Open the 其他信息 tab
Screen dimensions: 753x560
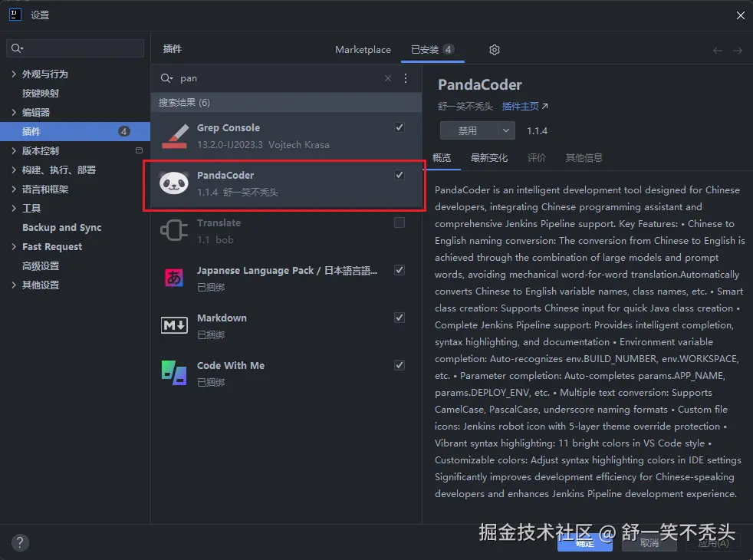coord(584,157)
